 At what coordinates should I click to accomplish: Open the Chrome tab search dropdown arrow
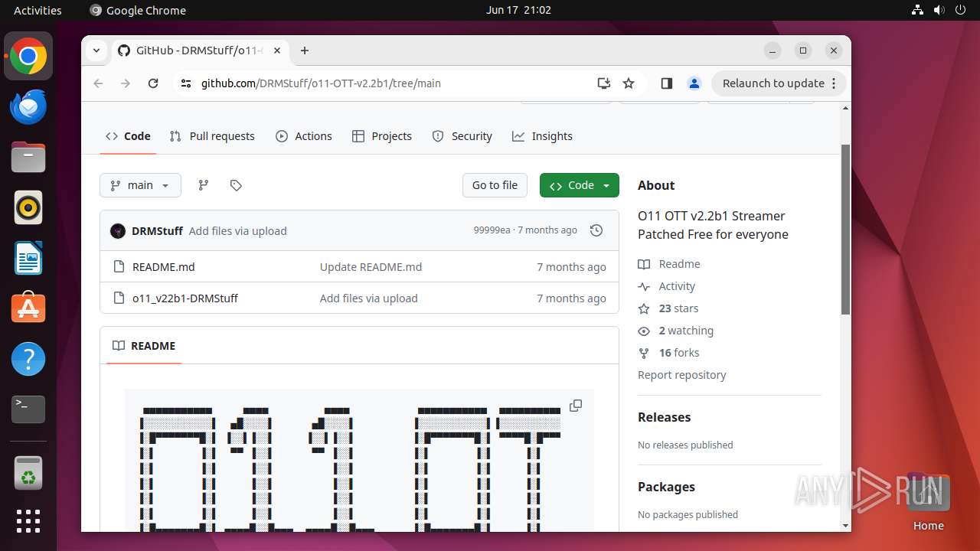(x=96, y=51)
